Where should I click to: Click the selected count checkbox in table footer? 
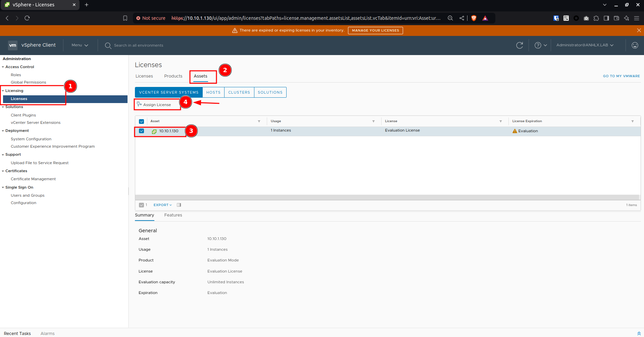point(142,205)
